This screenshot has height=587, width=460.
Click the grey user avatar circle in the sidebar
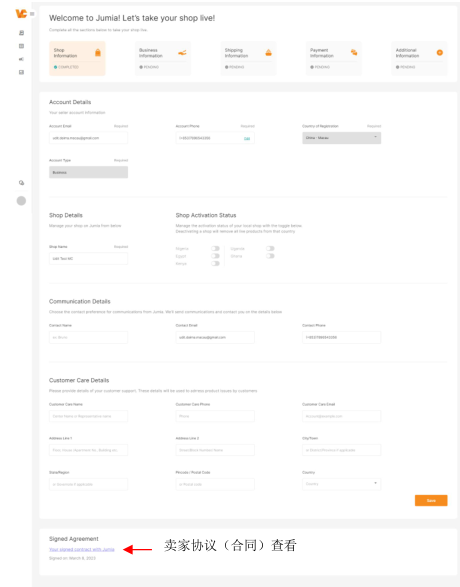pos(21,201)
